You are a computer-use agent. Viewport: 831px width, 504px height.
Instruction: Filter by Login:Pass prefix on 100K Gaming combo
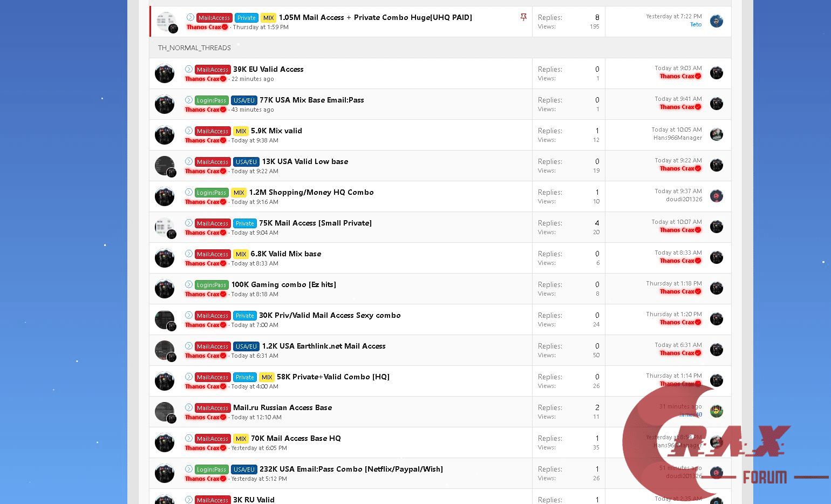click(212, 285)
